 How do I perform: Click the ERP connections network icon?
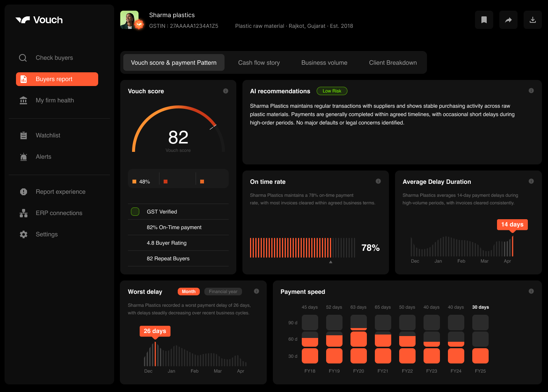23,213
